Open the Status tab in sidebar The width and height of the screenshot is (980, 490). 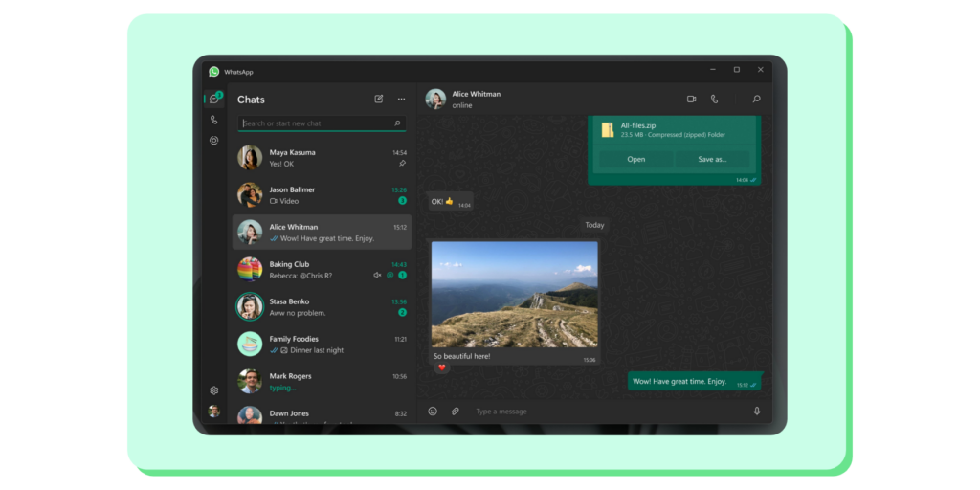(x=214, y=141)
